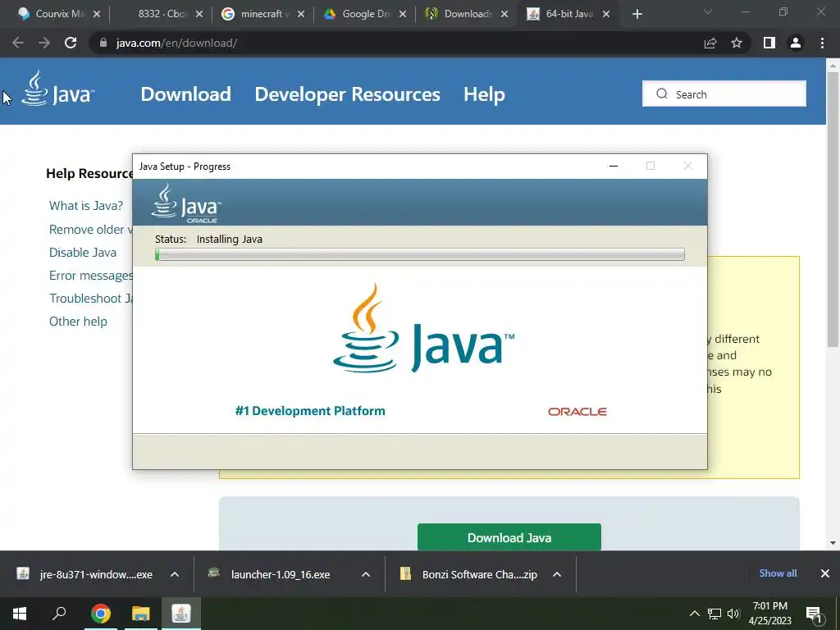Click the browser forward arrow
This screenshot has width=840, height=630.
[44, 43]
